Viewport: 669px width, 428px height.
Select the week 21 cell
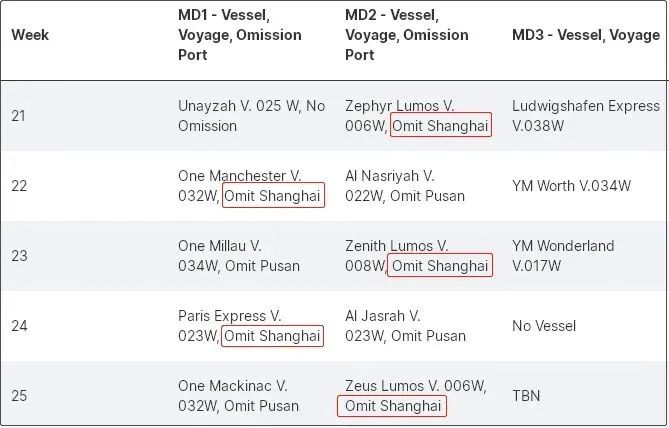[x=19, y=116]
